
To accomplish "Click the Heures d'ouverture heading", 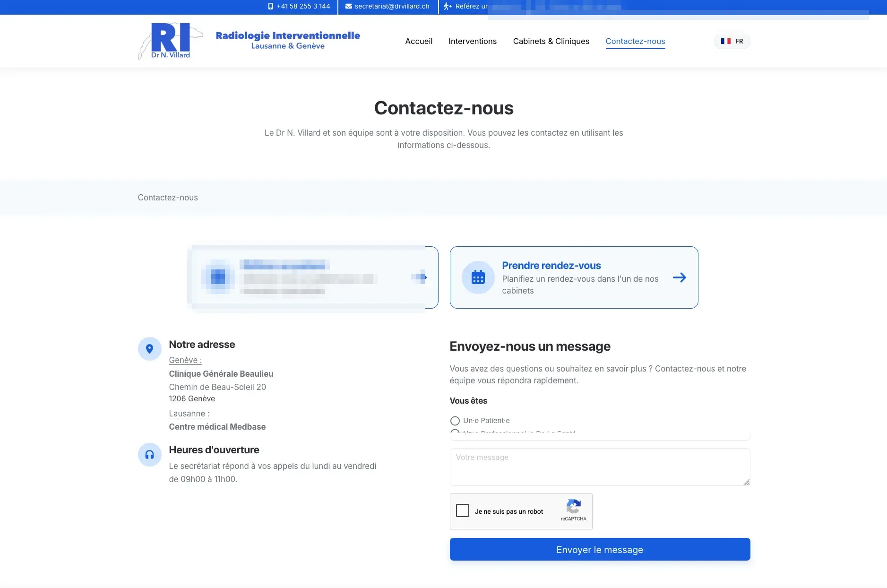I will pos(214,450).
